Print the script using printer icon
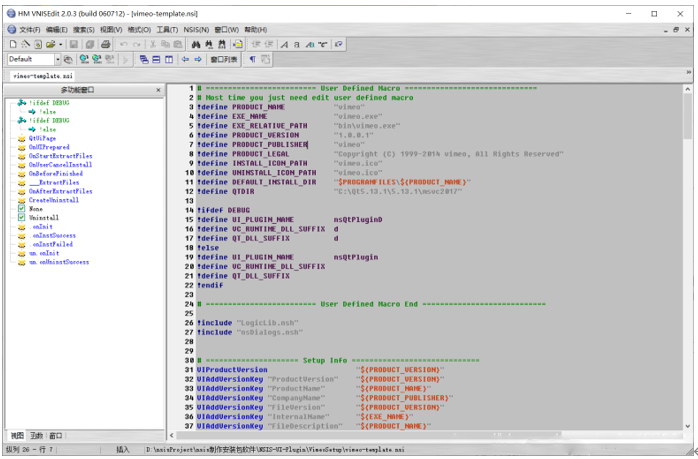The image size is (698, 459). coord(106,44)
